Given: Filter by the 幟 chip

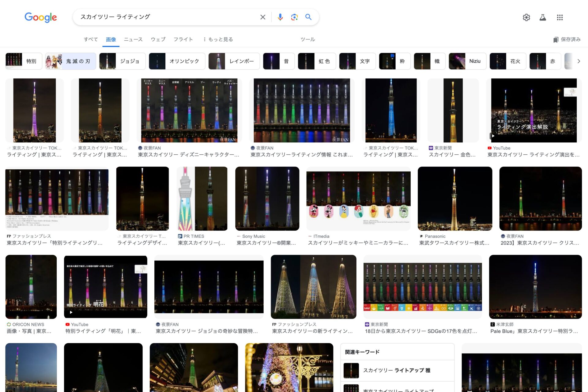Looking at the screenshot, I should pos(430,61).
